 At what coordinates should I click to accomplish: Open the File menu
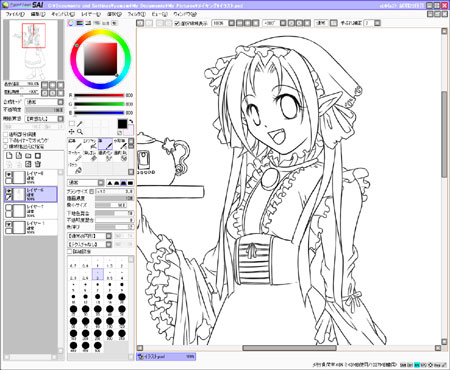(x=15, y=14)
